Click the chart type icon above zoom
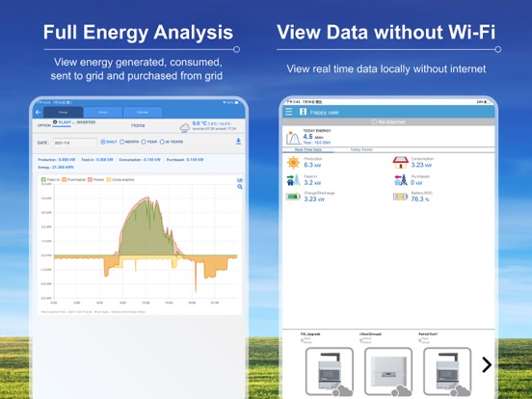 (x=240, y=180)
